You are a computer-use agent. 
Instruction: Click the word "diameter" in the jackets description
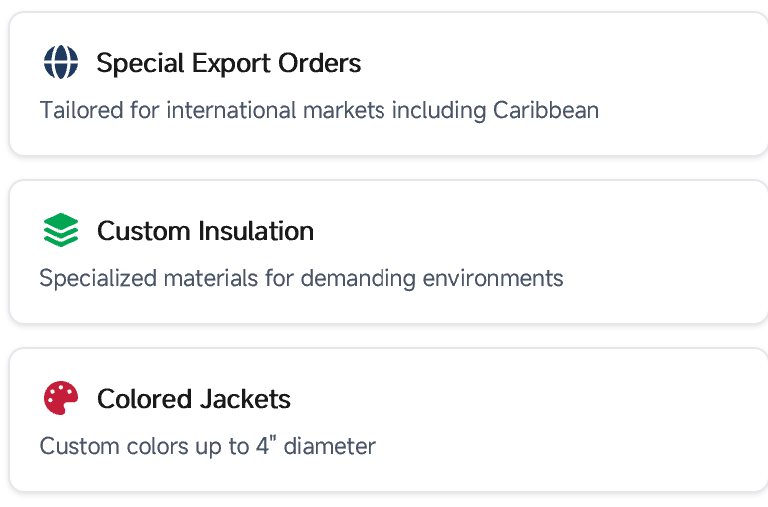[330, 446]
